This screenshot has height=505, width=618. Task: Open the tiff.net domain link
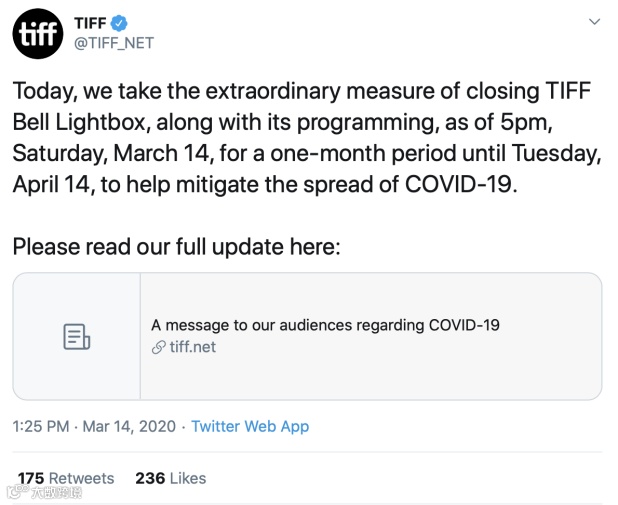click(193, 347)
